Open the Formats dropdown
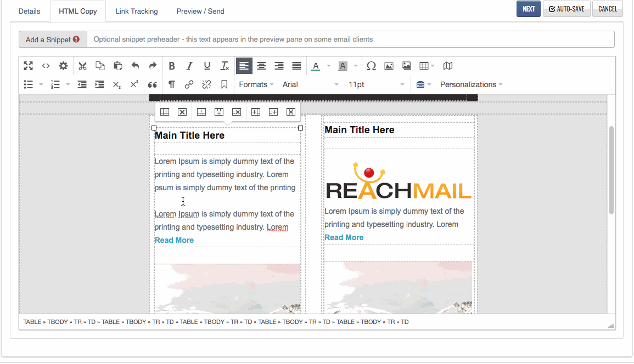 tap(256, 84)
